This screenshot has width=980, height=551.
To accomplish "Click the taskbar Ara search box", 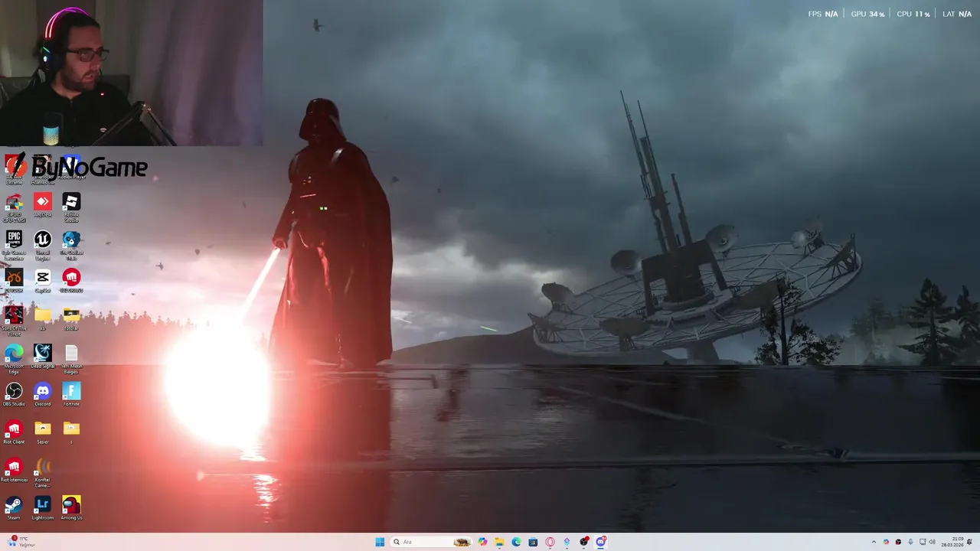I will [431, 542].
